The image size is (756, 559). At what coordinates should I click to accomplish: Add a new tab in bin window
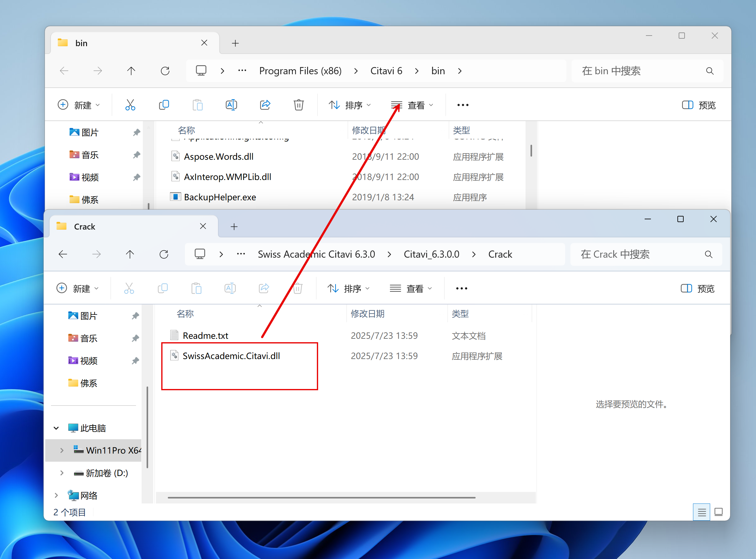[x=235, y=43]
